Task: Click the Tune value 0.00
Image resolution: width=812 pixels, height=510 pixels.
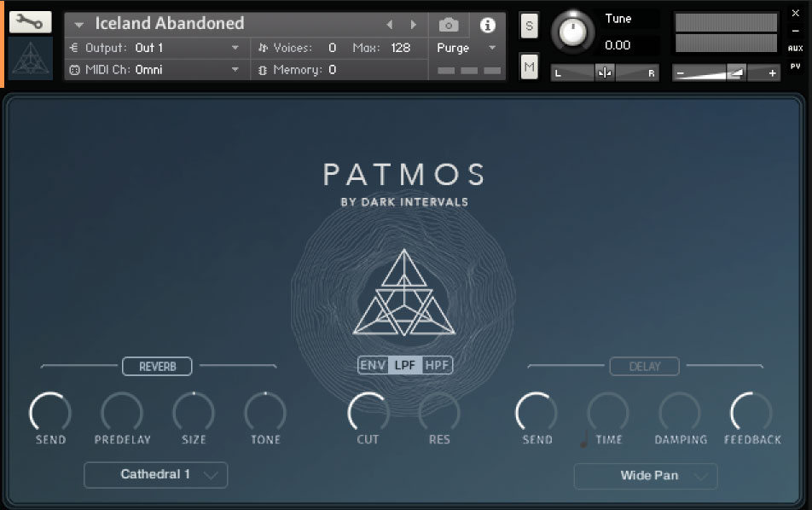Action: [x=618, y=45]
